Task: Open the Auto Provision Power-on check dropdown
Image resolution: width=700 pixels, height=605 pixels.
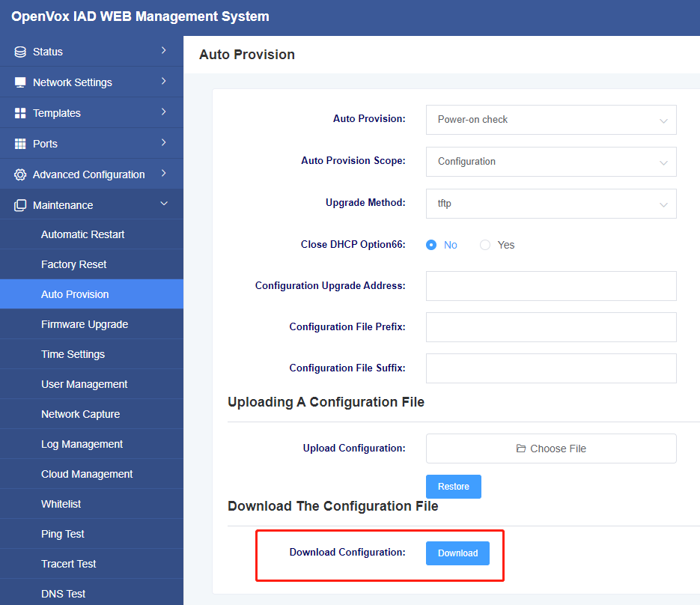Action: point(551,120)
